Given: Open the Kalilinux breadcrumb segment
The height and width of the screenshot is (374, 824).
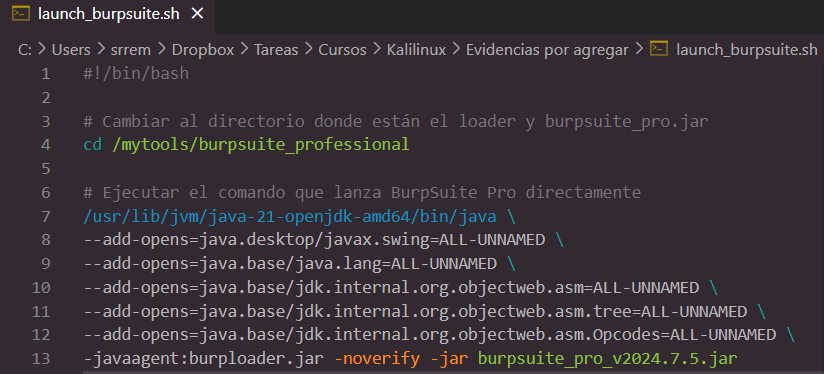Looking at the screenshot, I should (x=416, y=50).
